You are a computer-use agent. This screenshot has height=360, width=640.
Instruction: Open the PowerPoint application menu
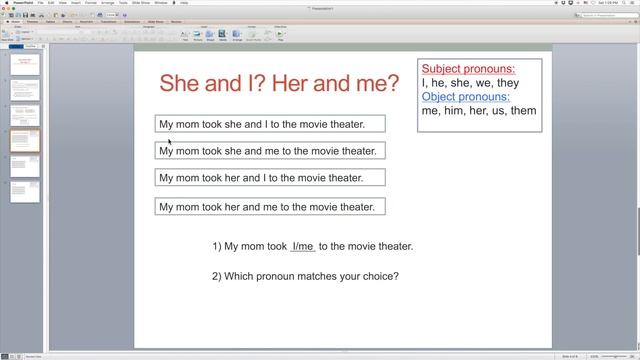(23, 3)
